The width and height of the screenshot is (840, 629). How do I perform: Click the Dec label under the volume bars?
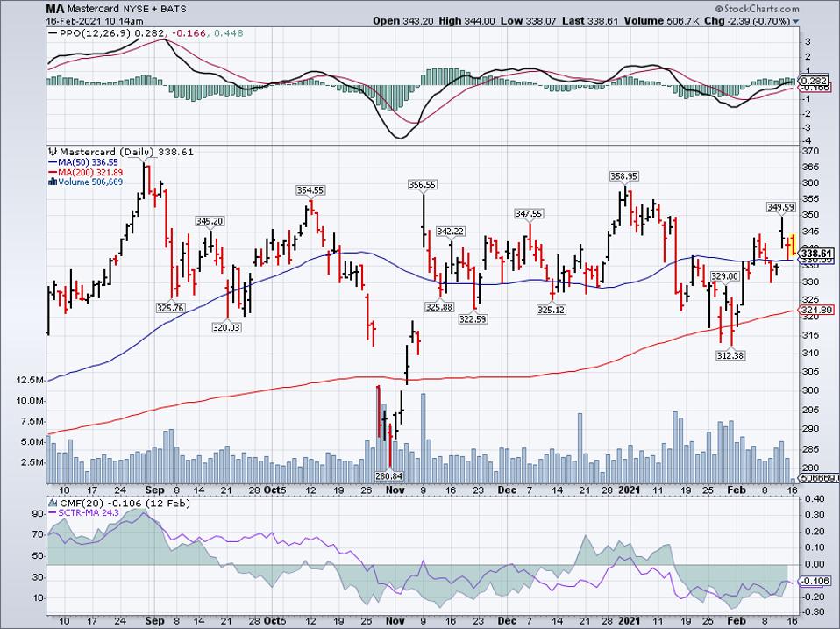[x=507, y=490]
